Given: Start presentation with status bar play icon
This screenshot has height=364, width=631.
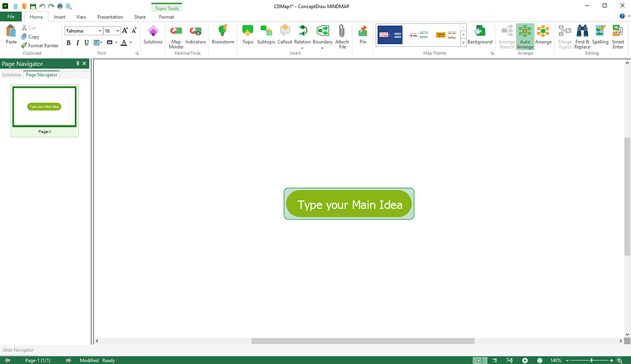Looking at the screenshot, I should [x=525, y=360].
